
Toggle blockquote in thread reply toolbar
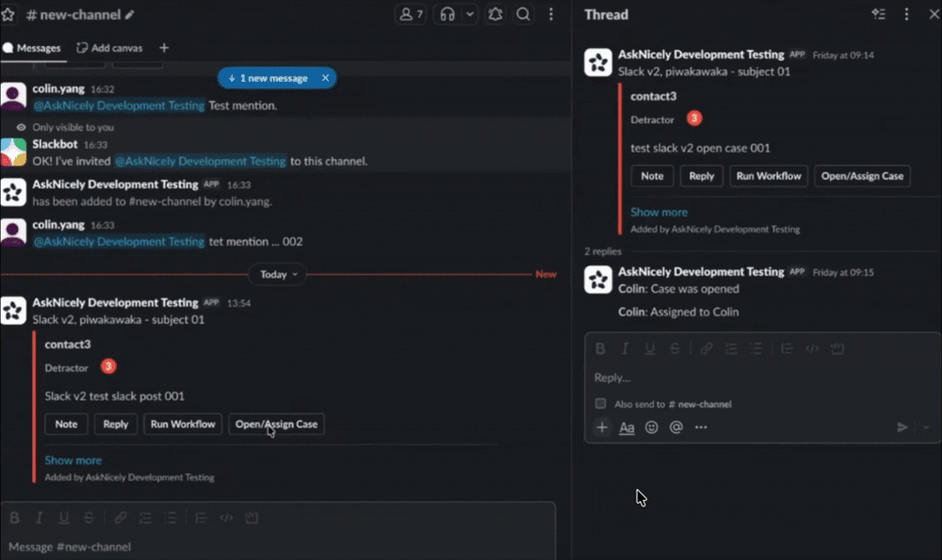(x=787, y=349)
